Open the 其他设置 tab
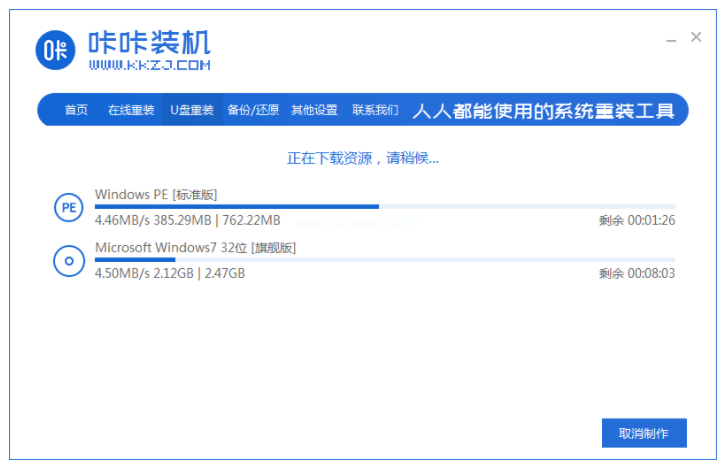The width and height of the screenshot is (723, 464). pyautogui.click(x=314, y=110)
